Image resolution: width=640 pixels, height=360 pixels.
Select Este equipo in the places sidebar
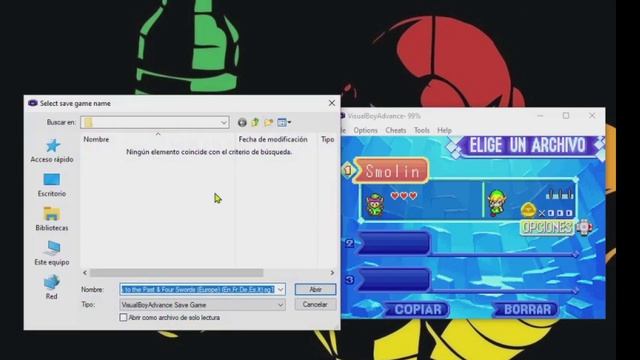(x=52, y=253)
